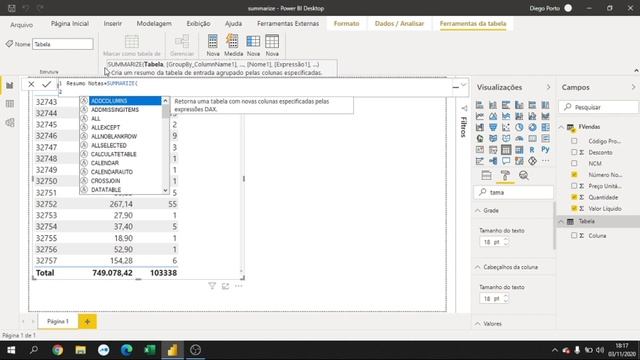640x360 pixels.
Task: Check the Desconto field
Action: click(x=574, y=152)
